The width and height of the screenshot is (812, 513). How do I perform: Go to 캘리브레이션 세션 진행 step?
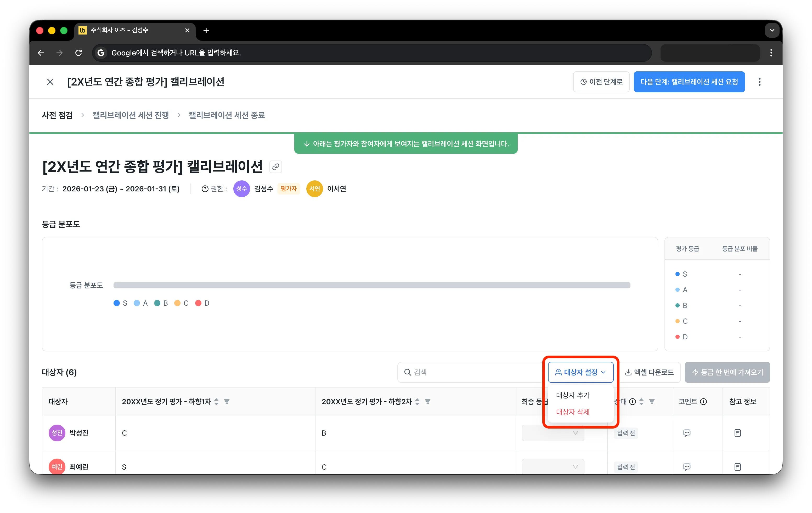[x=131, y=115]
